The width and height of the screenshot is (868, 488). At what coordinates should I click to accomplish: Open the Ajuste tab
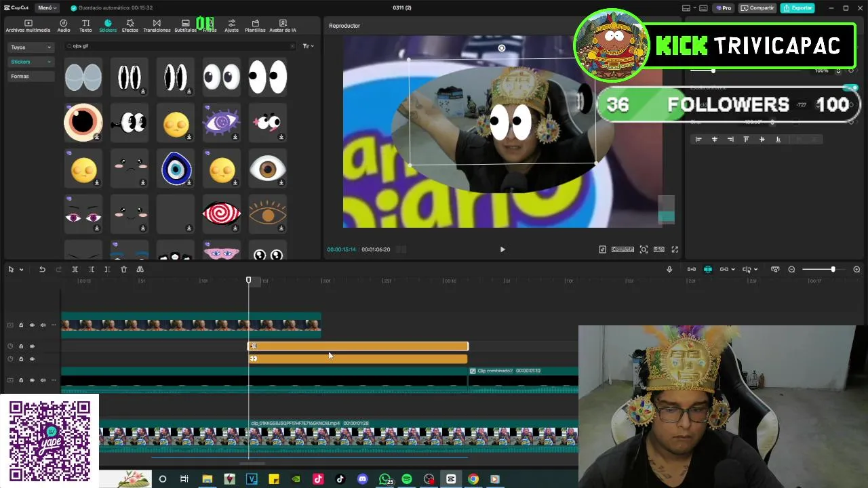point(232,26)
